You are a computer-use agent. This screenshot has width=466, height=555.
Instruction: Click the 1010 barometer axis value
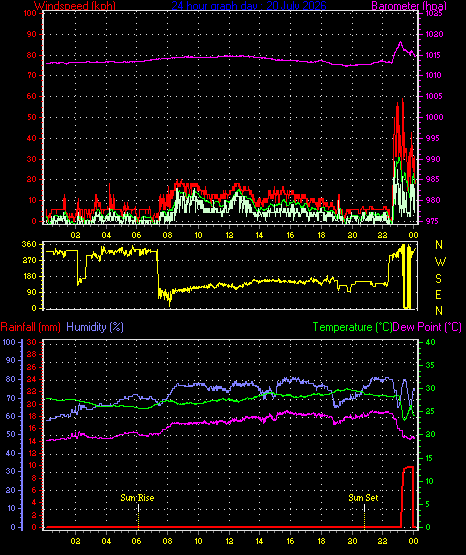click(x=434, y=75)
